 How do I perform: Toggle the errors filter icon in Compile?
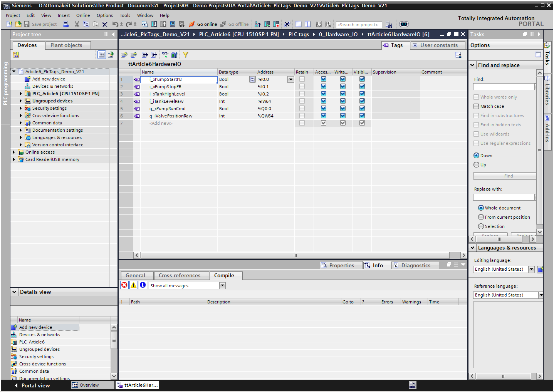124,285
